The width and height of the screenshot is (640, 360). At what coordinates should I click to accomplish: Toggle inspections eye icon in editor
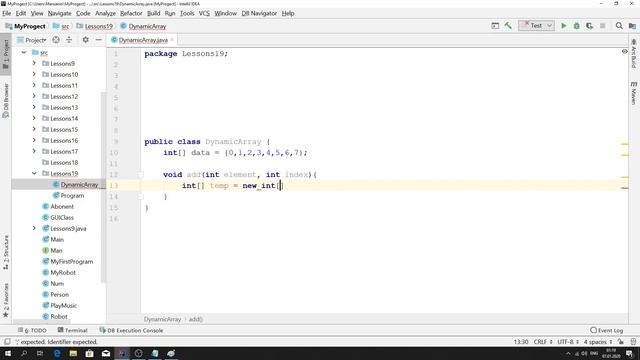(624, 51)
